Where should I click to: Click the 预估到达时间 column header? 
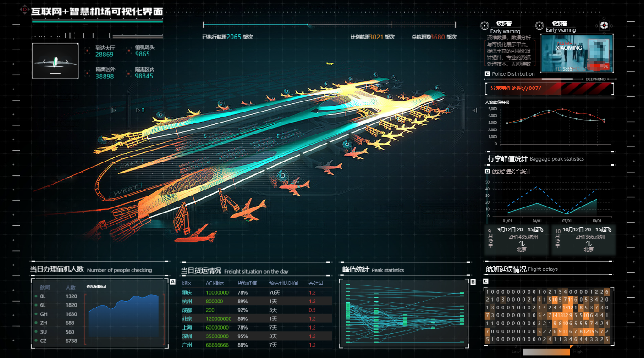coord(284,283)
